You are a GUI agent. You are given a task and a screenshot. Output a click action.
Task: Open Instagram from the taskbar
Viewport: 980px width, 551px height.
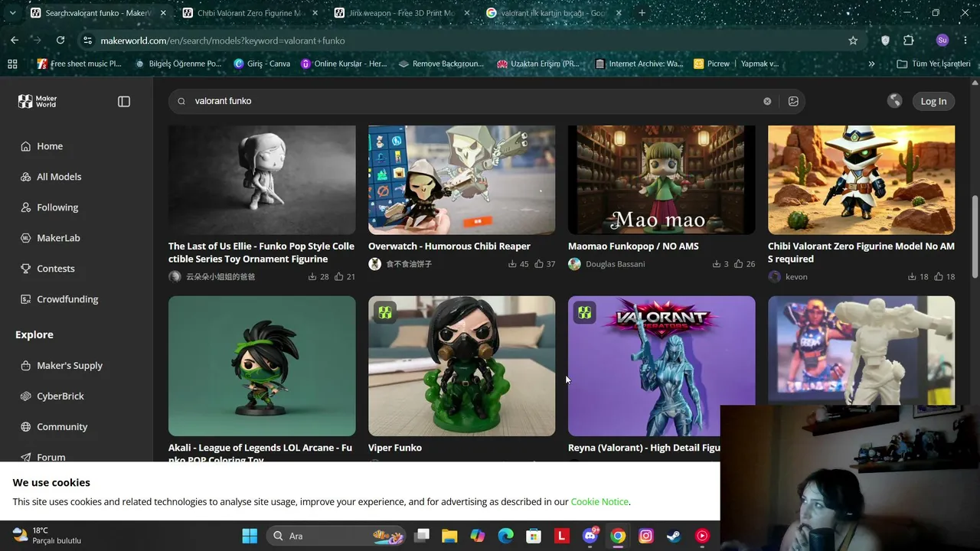pos(645,536)
